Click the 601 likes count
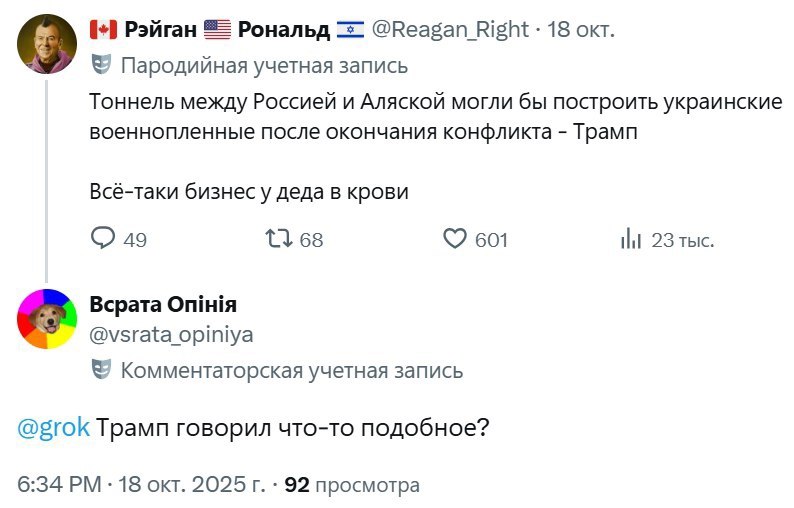 click(491, 240)
